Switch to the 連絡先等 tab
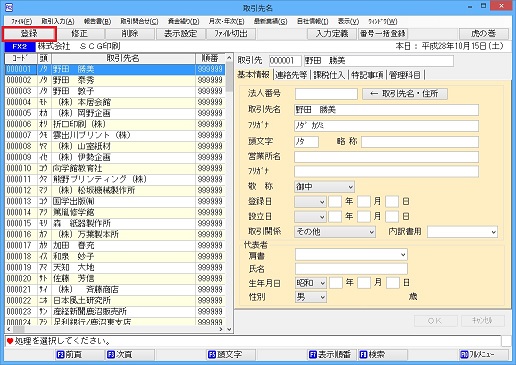Viewport: 516px width, 365px height. coord(291,75)
